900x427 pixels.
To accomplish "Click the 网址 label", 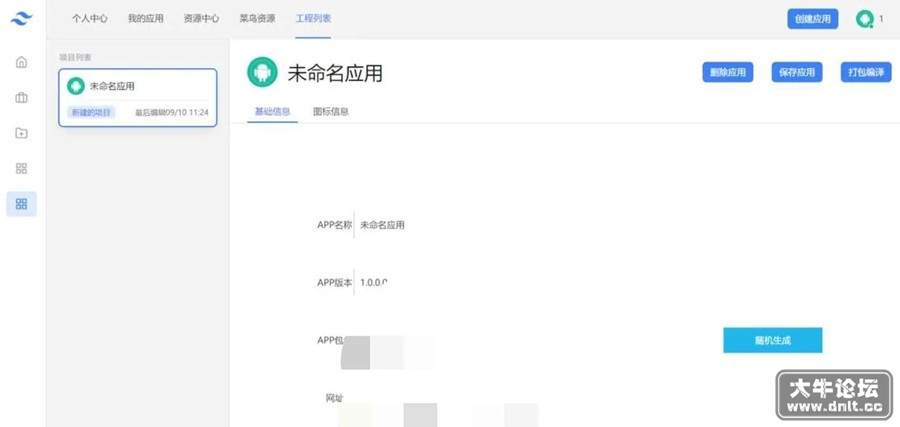I will [x=334, y=398].
